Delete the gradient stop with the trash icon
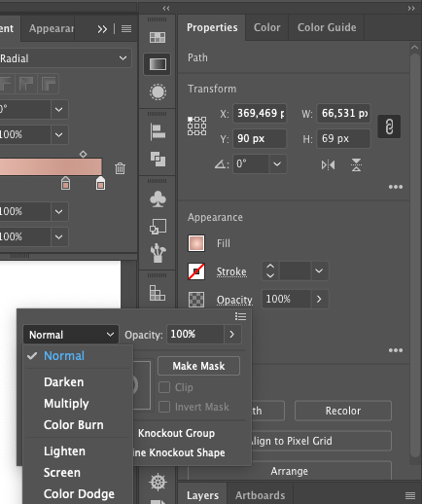 120,168
